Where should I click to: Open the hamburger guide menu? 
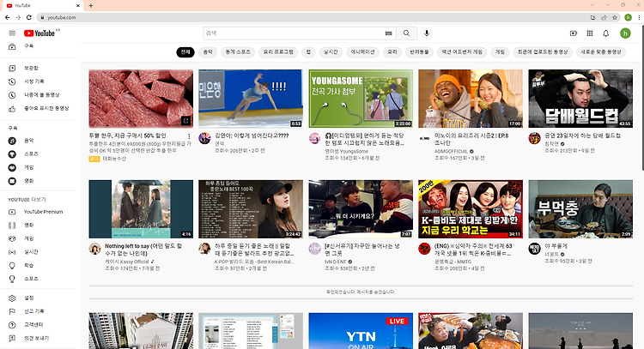pos(12,33)
